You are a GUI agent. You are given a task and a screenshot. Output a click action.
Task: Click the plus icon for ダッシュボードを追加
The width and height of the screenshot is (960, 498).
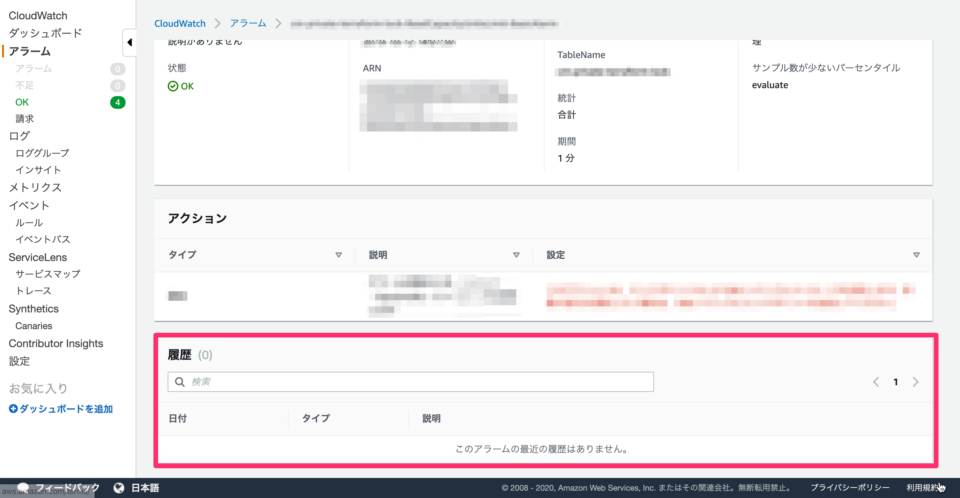coord(13,409)
